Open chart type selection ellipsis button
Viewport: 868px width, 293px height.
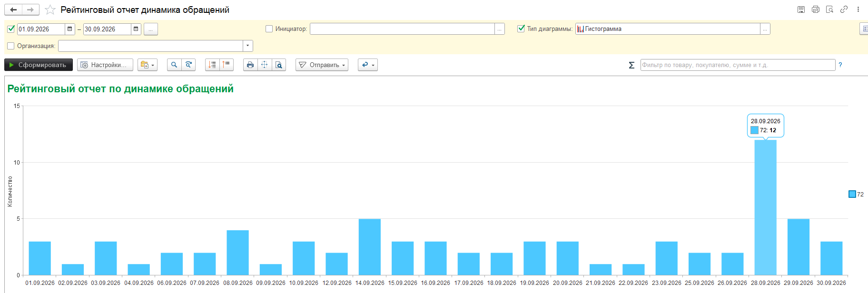pos(765,29)
